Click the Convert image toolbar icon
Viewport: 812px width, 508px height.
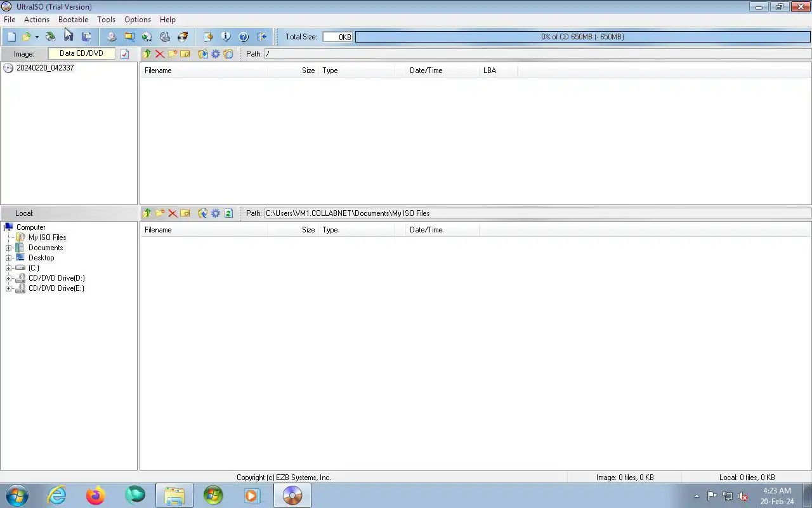coord(147,37)
